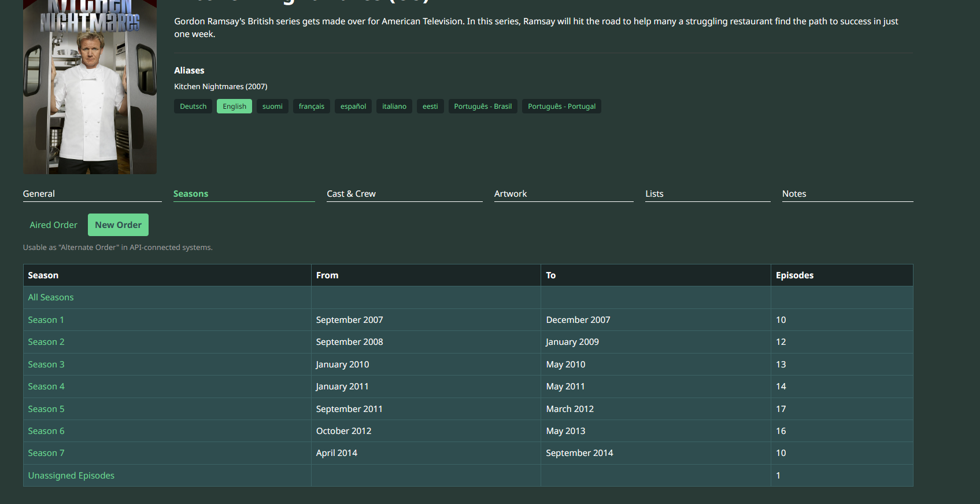
Task: Click the September 2014 cell
Action: click(656, 453)
